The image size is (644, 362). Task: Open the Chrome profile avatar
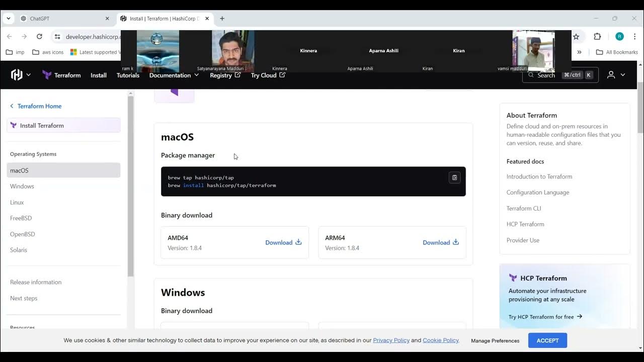point(619,37)
